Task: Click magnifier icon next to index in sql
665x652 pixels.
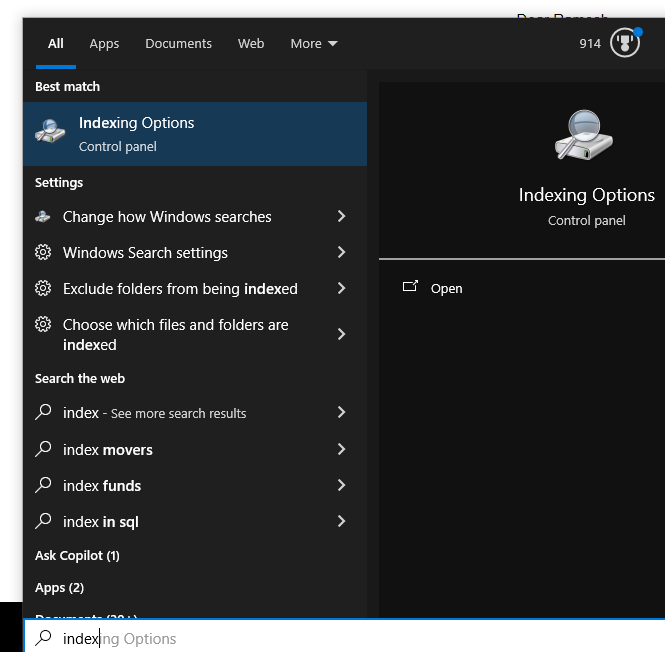Action: [43, 521]
